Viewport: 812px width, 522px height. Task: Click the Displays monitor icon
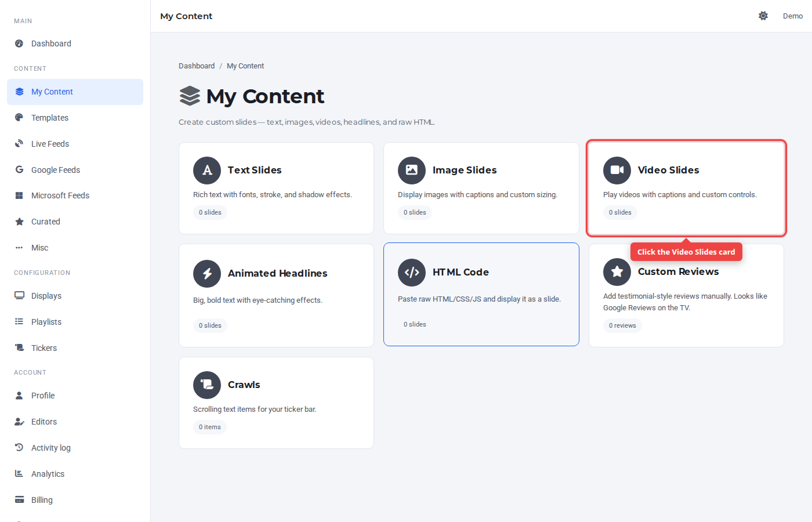pos(19,295)
